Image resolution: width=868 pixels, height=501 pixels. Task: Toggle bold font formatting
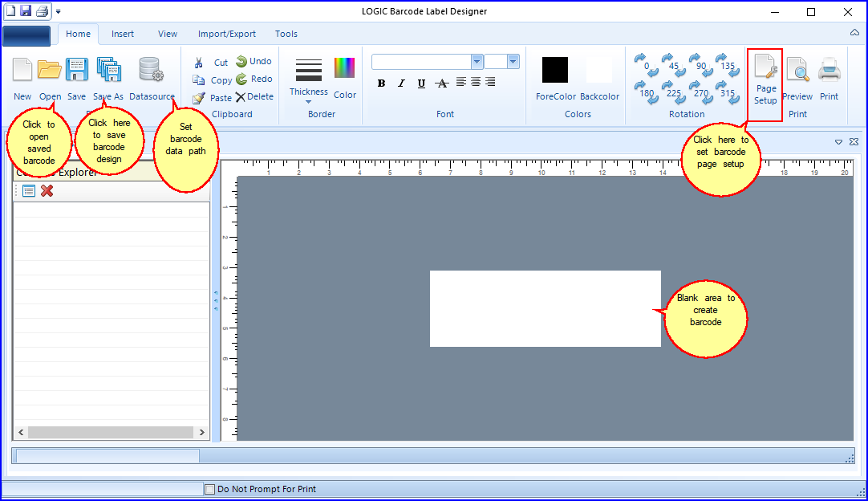381,83
